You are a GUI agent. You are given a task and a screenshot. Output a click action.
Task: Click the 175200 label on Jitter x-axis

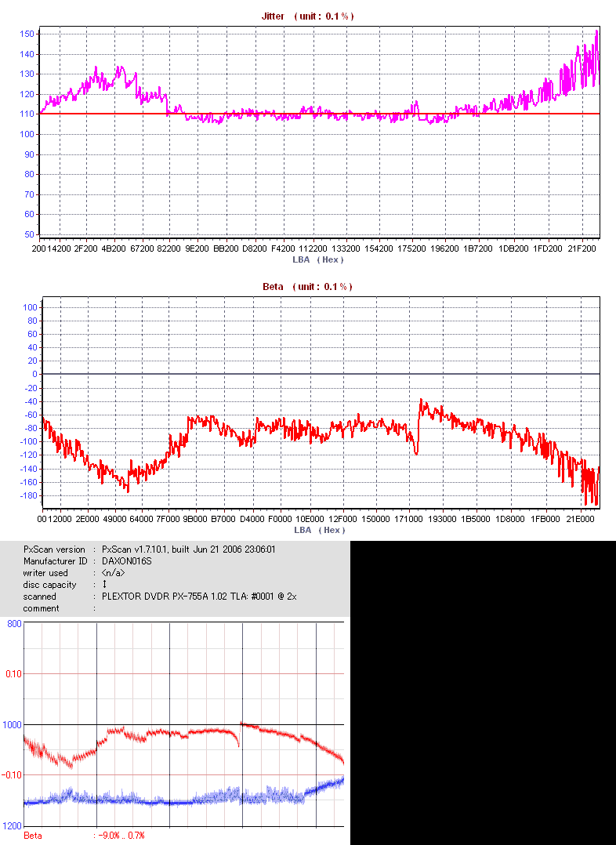[x=411, y=249]
